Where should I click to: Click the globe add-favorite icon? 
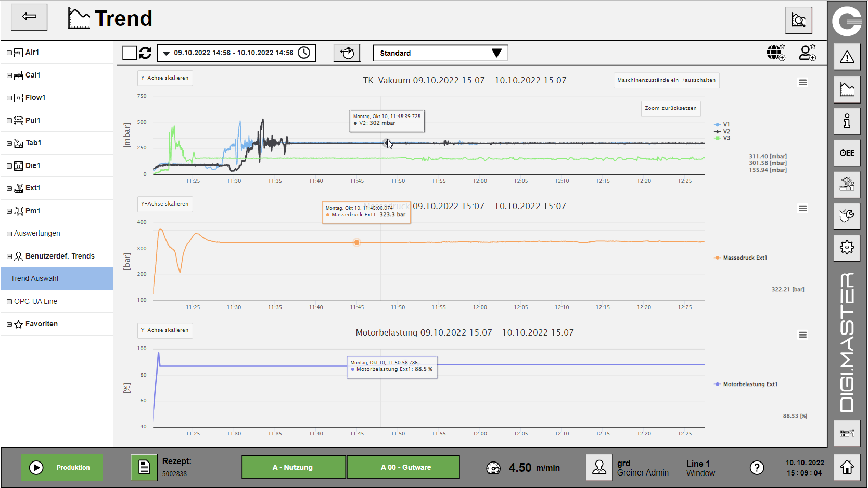pos(775,53)
